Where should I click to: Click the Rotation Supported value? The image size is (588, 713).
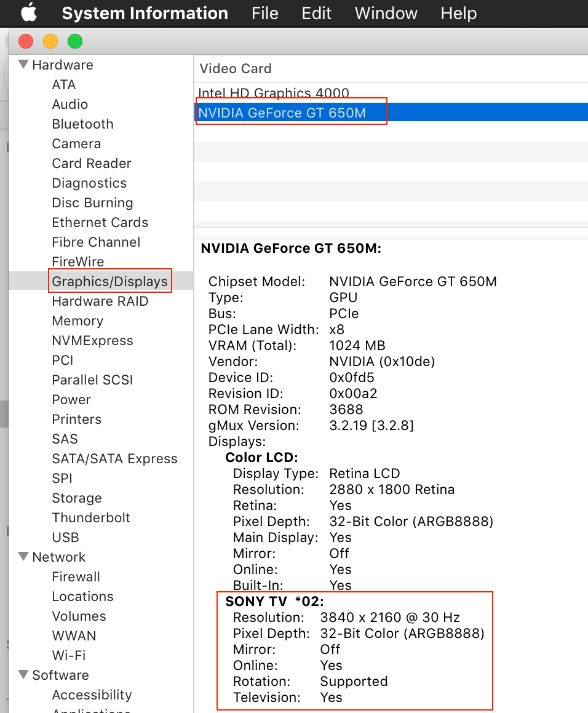coord(354,681)
